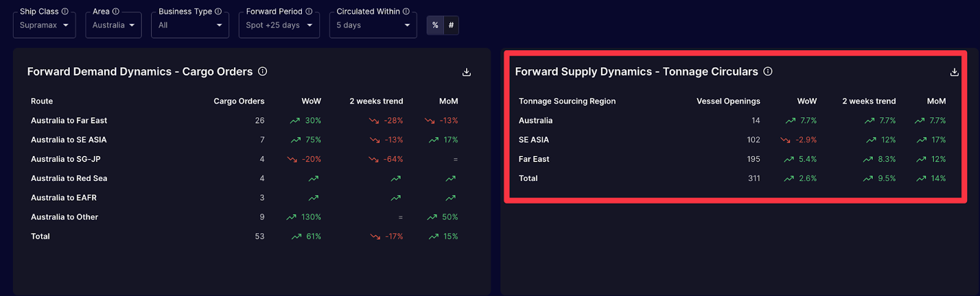Open the Ship Class Supramax dropdown
The height and width of the screenshot is (296, 980).
(44, 25)
